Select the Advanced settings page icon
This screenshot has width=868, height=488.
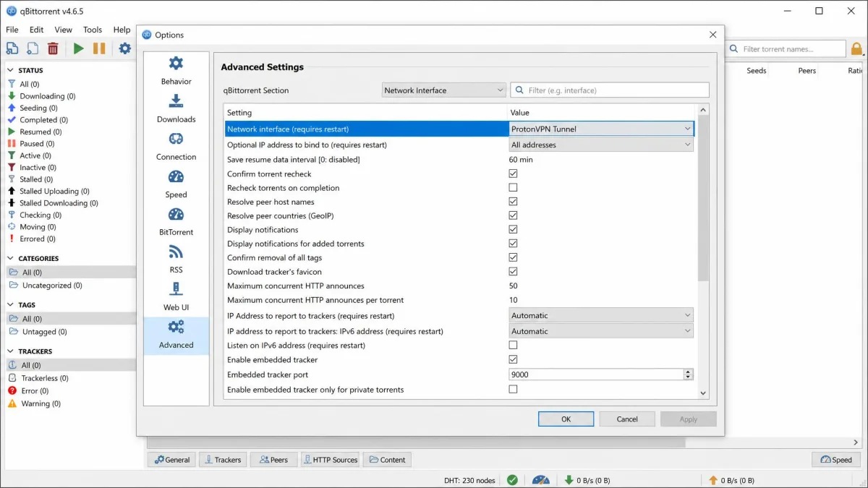point(176,327)
